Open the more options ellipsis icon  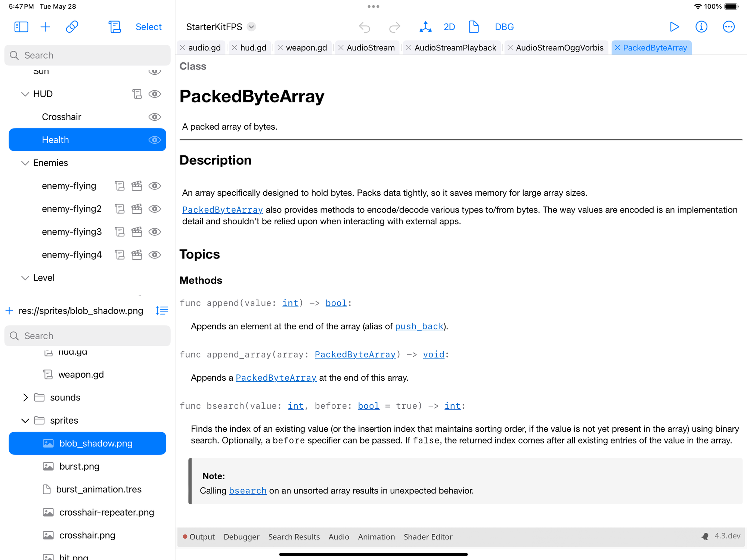(728, 27)
